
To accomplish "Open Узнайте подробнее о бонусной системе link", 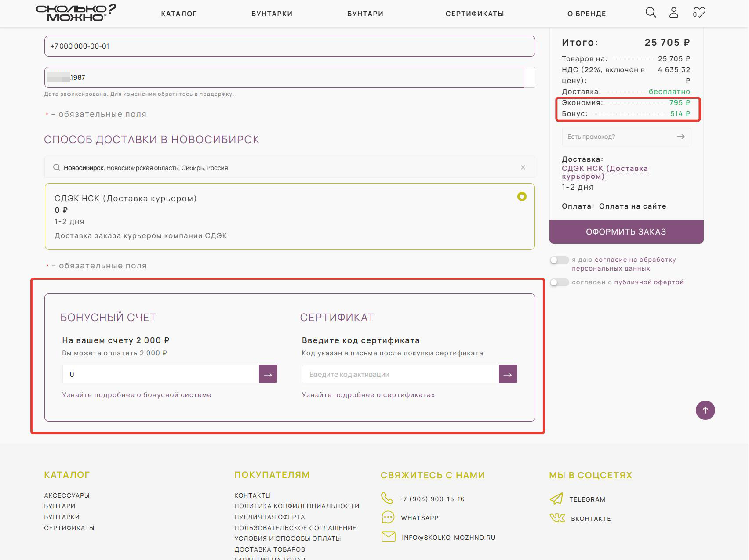I will (137, 394).
